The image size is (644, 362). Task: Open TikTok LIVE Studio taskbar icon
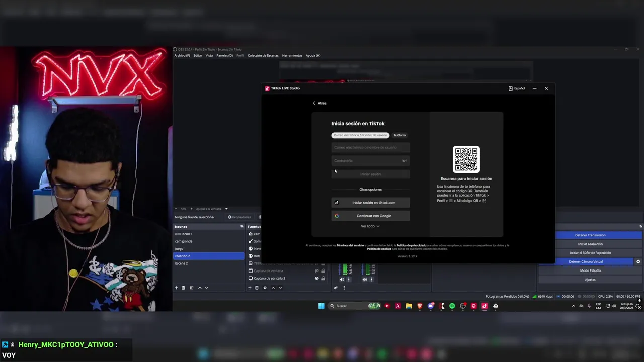485,306
